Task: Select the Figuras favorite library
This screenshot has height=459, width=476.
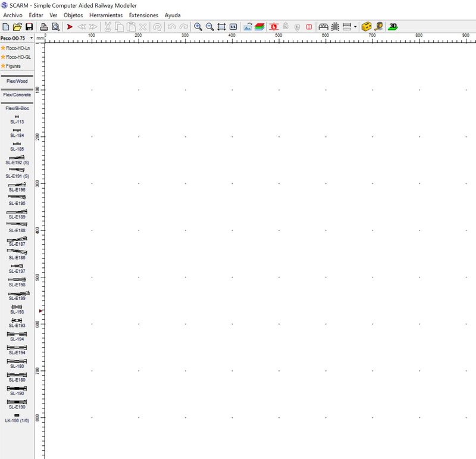Action: click(x=11, y=65)
